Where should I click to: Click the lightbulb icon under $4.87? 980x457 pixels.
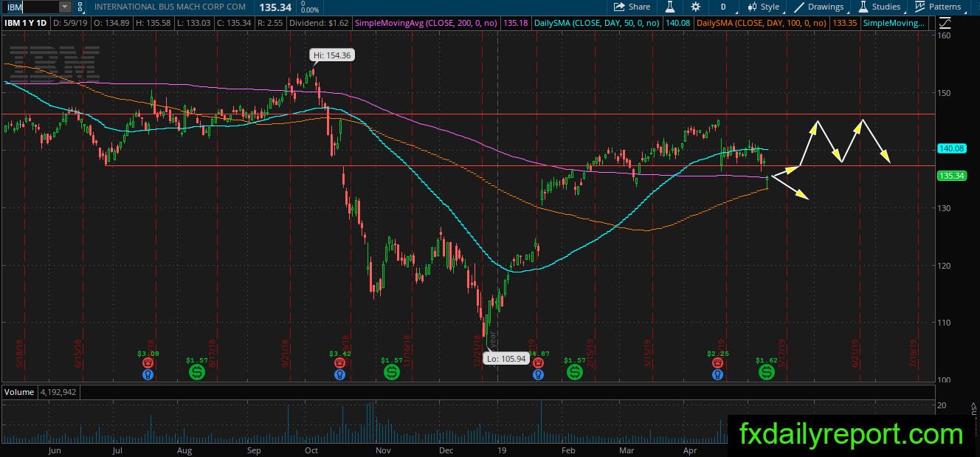[538, 374]
